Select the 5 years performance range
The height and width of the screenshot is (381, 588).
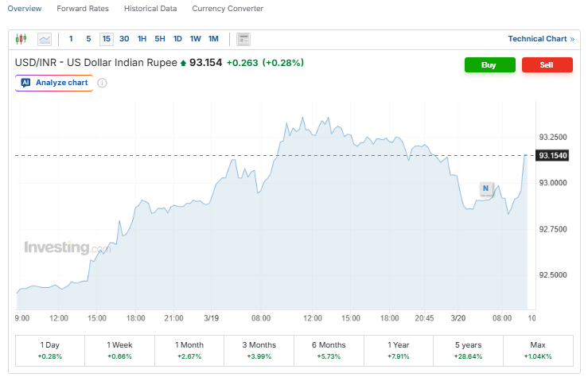[468, 350]
